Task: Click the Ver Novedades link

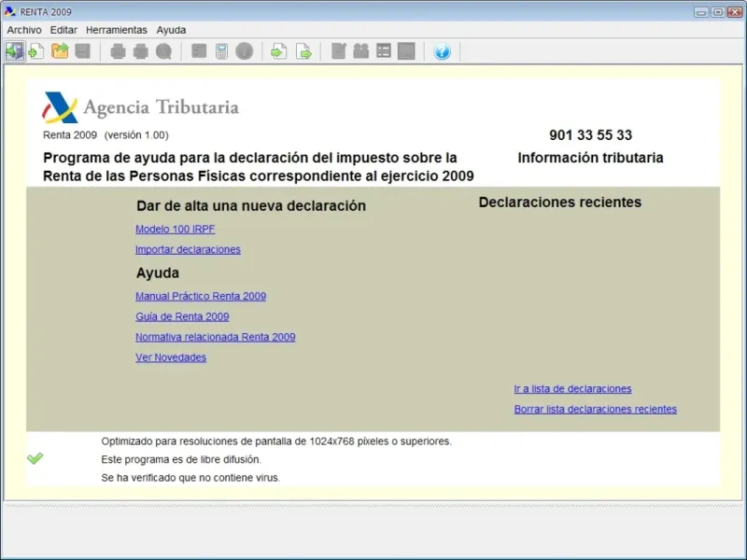Action: [x=171, y=357]
